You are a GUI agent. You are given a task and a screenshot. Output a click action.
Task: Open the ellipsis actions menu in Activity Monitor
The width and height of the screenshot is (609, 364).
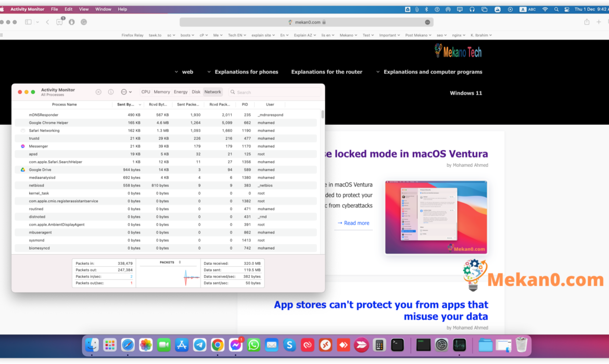coord(126,92)
